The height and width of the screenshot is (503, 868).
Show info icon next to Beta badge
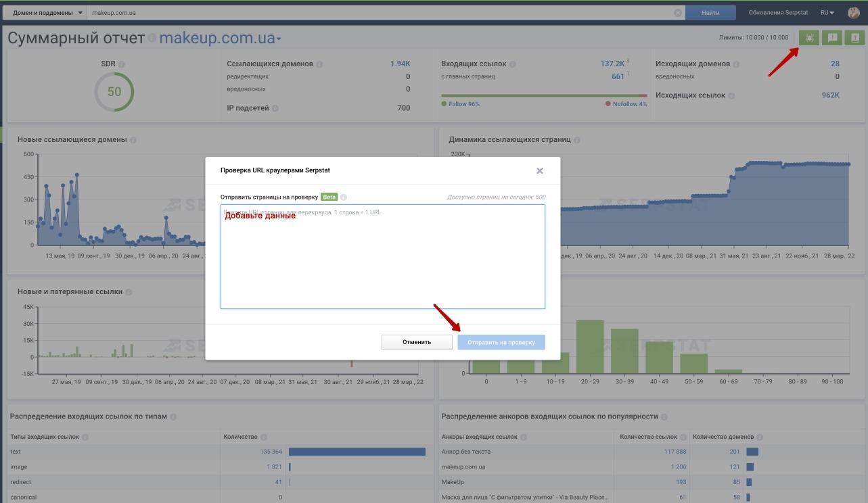(x=344, y=197)
